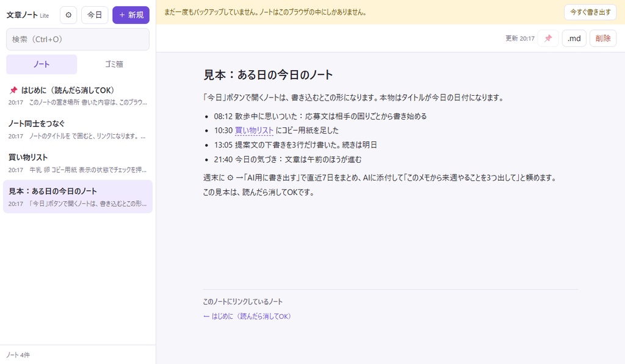Follow the 買い物リスト link in the text
Viewport: 625px width, 364px height.
[254, 130]
